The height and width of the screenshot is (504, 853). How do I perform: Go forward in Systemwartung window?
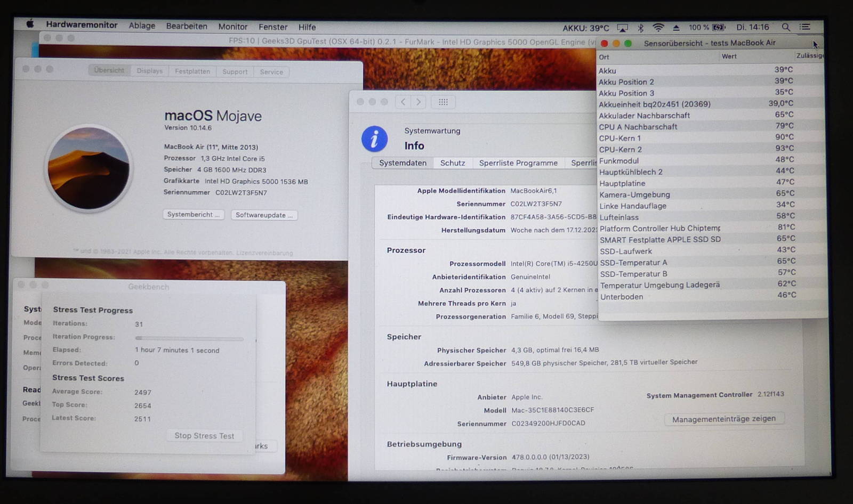pos(419,102)
